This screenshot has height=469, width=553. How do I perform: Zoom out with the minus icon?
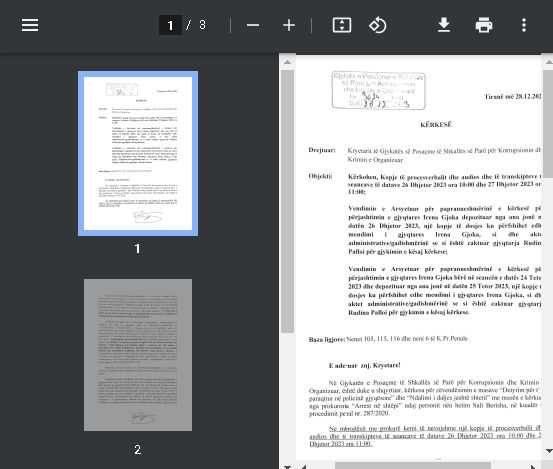coord(253,25)
